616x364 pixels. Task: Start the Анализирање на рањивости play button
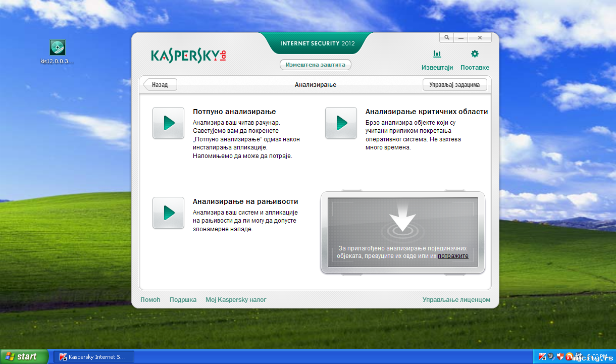point(168,213)
